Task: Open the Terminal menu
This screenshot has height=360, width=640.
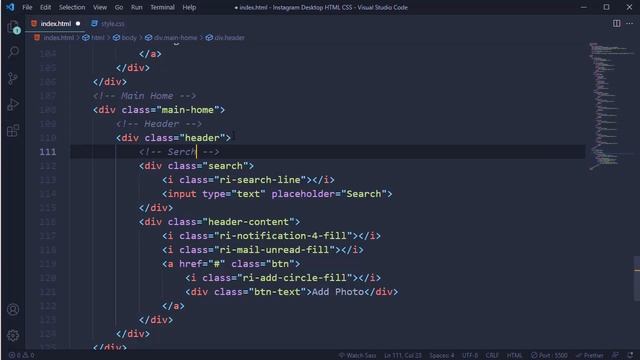Action: [162, 7]
